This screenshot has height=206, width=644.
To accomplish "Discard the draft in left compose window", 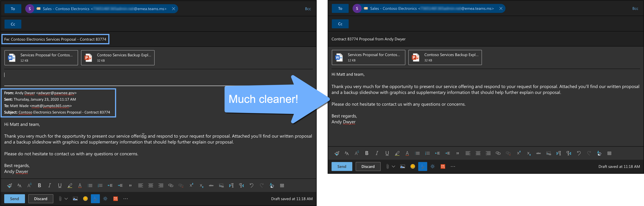I will 41,199.
